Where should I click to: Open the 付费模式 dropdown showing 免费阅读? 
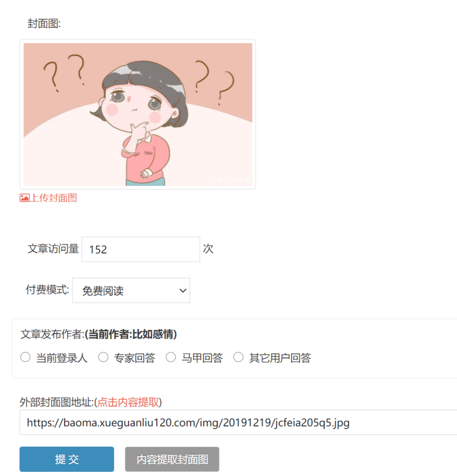coord(131,290)
